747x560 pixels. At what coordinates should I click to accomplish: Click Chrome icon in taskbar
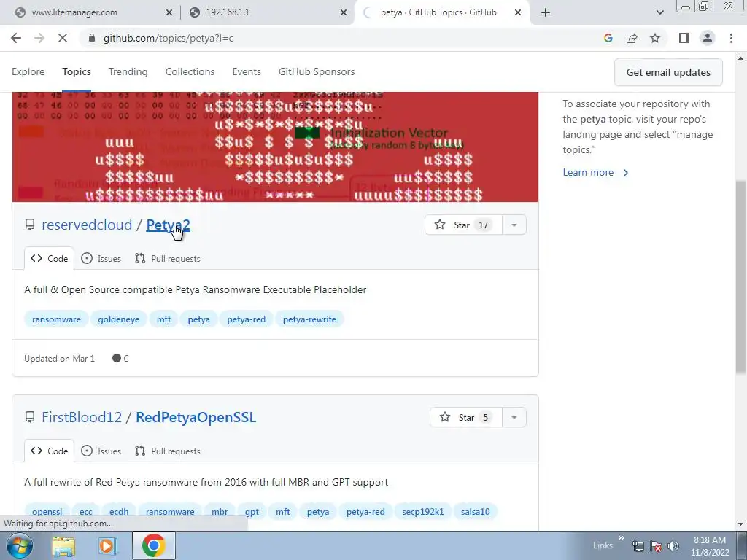pos(153,545)
